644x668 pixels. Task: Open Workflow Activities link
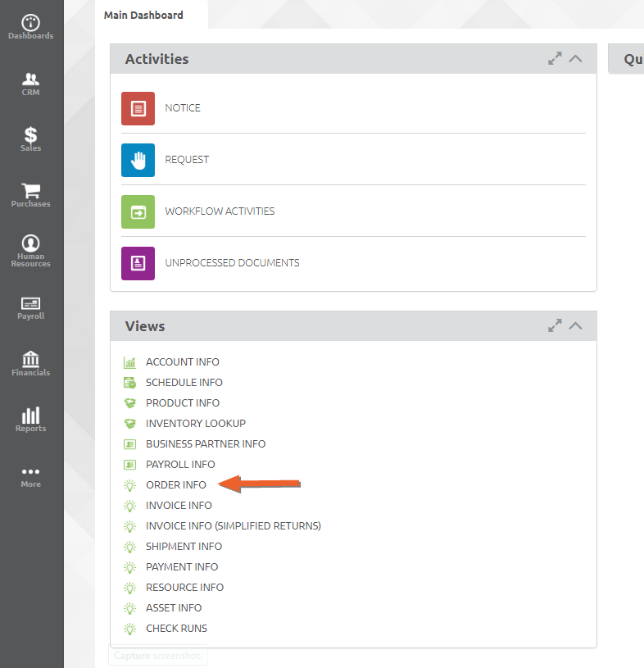click(x=220, y=211)
